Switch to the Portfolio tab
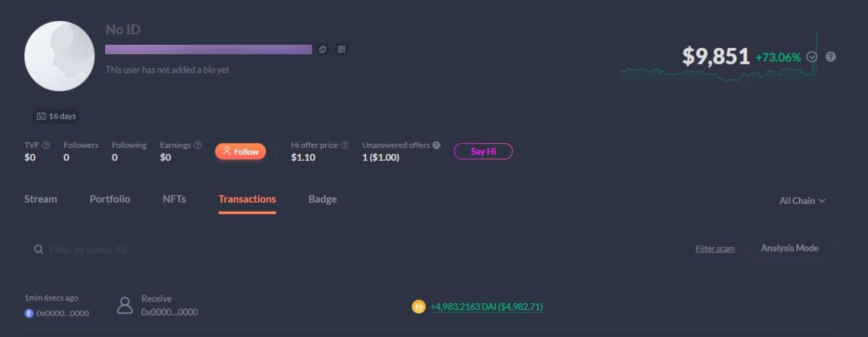 [x=110, y=199]
